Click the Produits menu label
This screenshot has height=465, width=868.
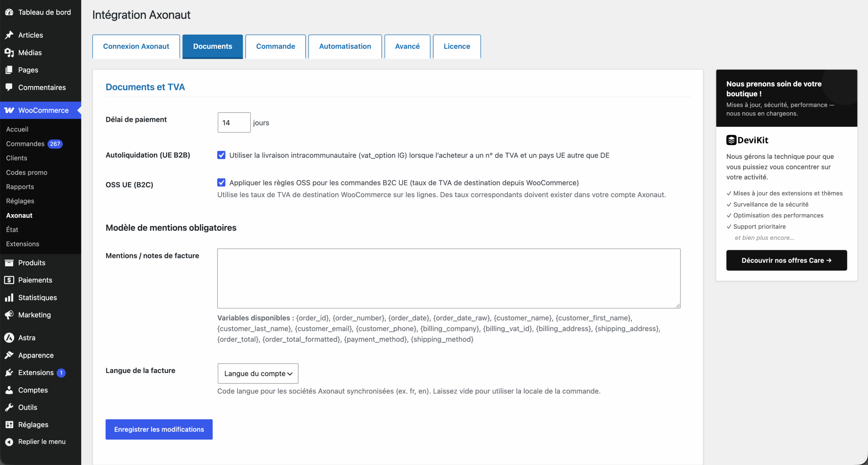pos(32,263)
